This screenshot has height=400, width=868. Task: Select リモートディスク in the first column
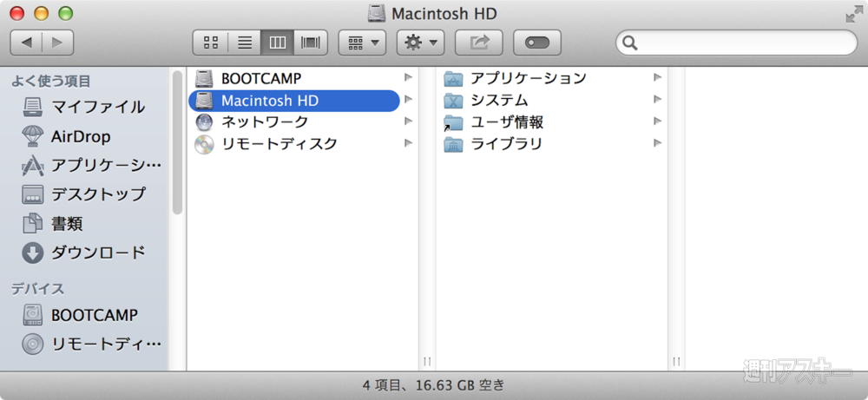(303, 144)
